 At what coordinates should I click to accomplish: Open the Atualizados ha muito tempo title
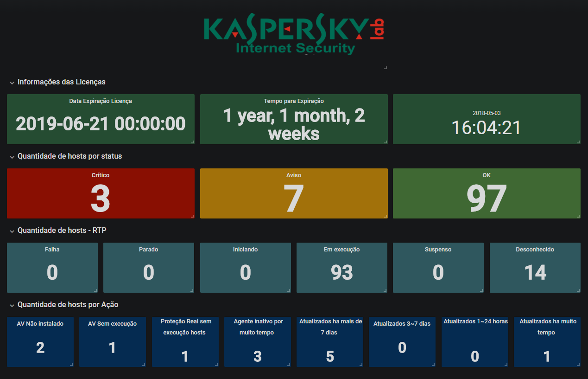tap(547, 327)
